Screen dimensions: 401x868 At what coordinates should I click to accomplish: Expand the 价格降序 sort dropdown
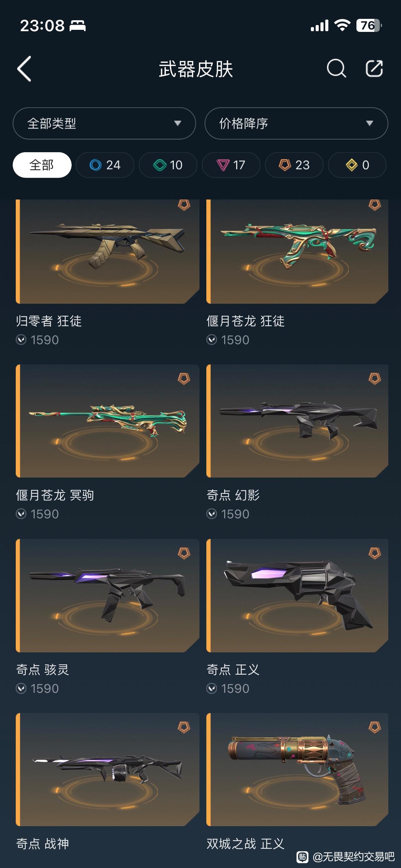pos(296,123)
